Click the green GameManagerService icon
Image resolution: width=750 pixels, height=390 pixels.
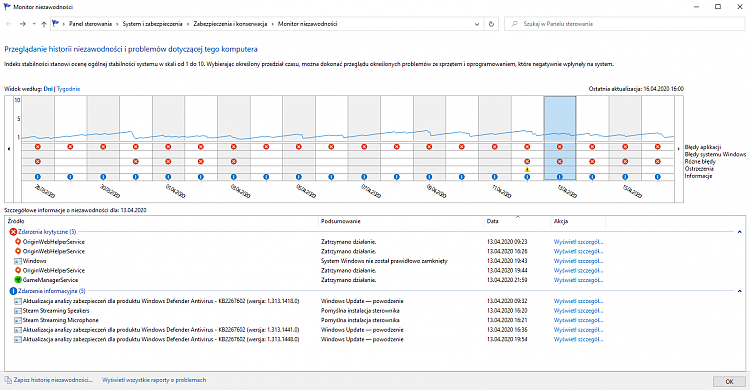pyautogui.click(x=18, y=280)
